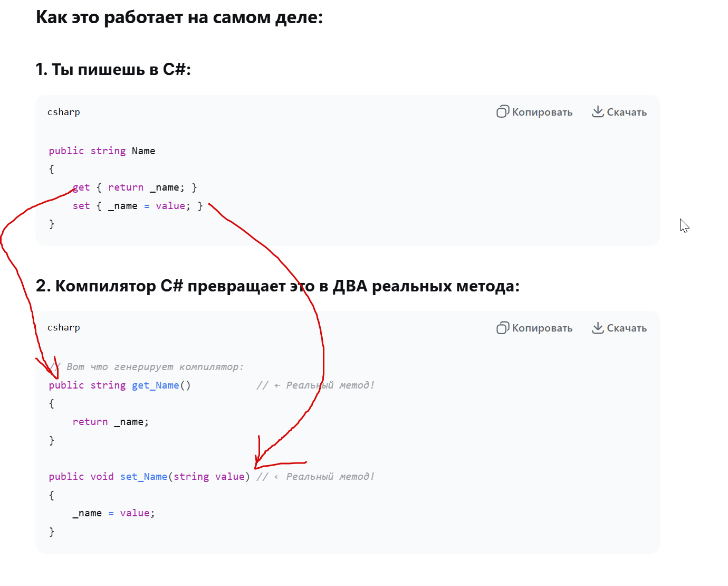The height and width of the screenshot is (586, 728).
Task: Click the 'get_Name' method name in the code
Action: pos(155,385)
